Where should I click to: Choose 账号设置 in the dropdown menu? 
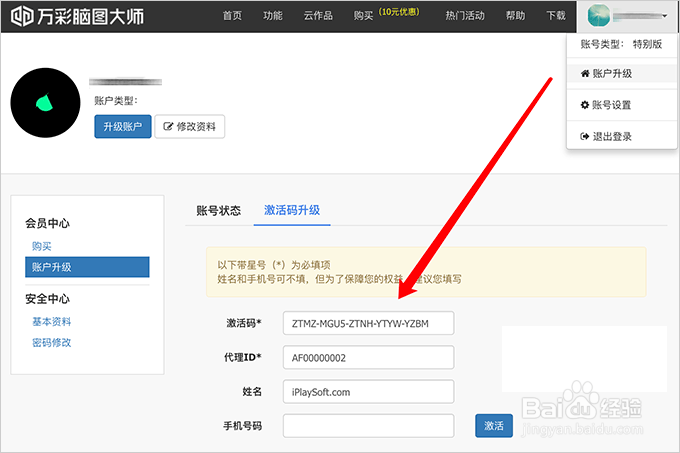point(622,105)
